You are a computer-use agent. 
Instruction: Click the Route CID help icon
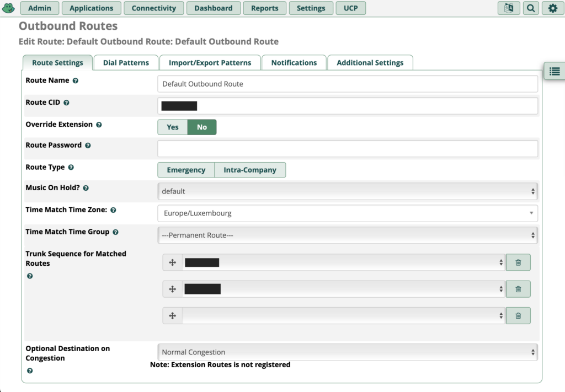(x=66, y=103)
